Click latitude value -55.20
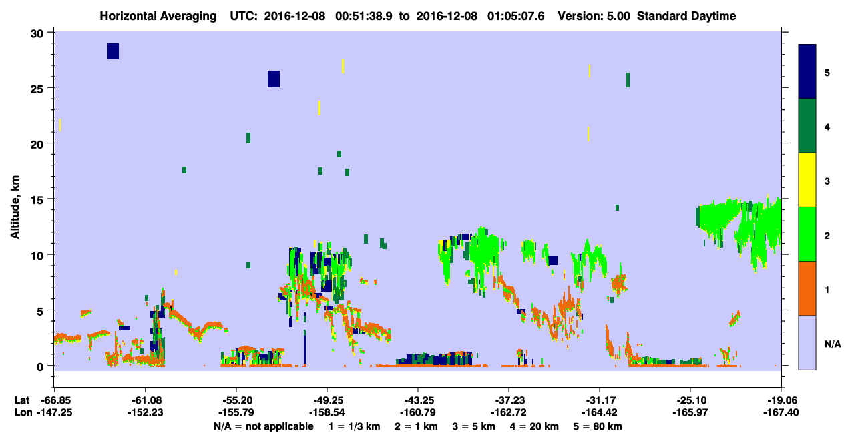This screenshot has height=445, width=868. coord(236,400)
